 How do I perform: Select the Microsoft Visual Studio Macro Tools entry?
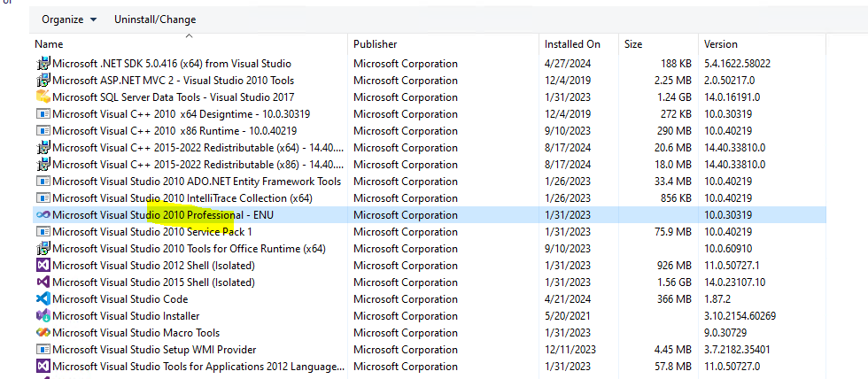click(x=136, y=333)
